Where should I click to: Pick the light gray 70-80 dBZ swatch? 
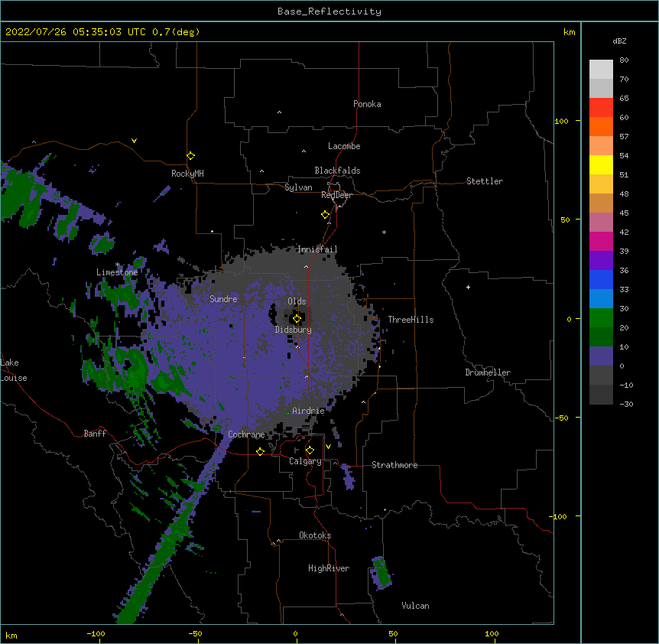[x=601, y=70]
